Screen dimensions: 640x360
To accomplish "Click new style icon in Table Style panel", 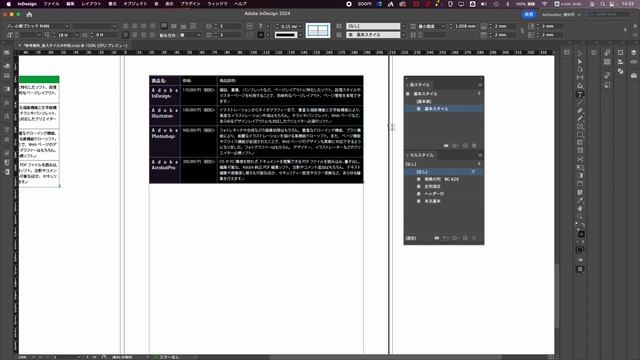I will tap(465, 146).
